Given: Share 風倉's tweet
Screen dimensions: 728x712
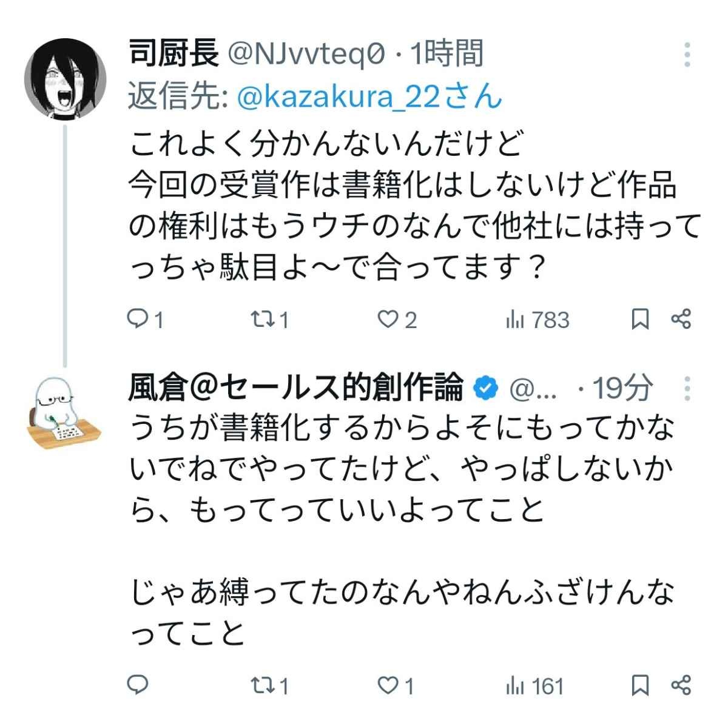Looking at the screenshot, I should (681, 685).
